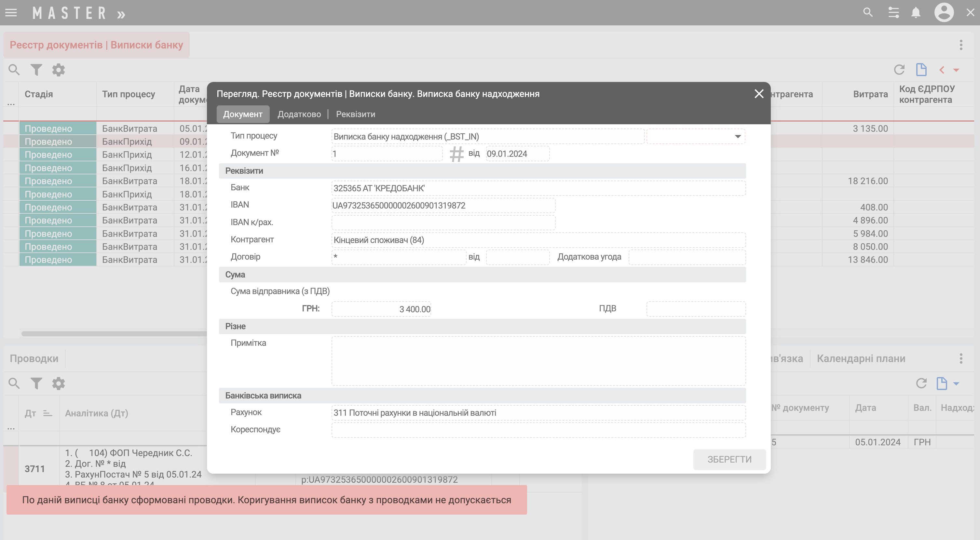Click the registry settings gear icon
Screen dimensions: 980x540
tap(58, 70)
